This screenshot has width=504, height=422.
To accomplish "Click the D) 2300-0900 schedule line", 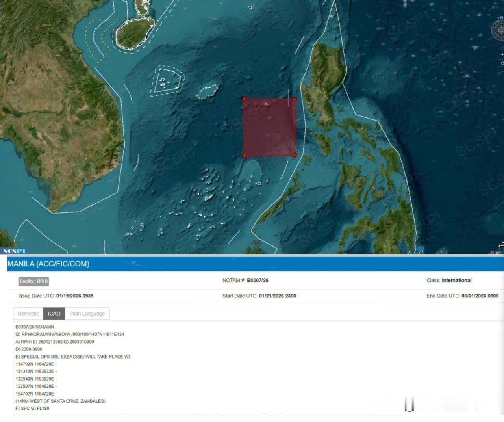I will pyautogui.click(x=29, y=349).
